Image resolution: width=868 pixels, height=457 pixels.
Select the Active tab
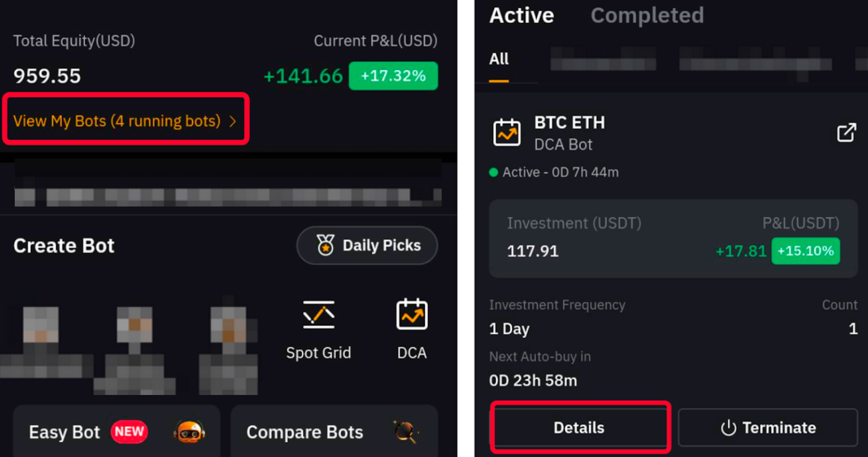[521, 16]
